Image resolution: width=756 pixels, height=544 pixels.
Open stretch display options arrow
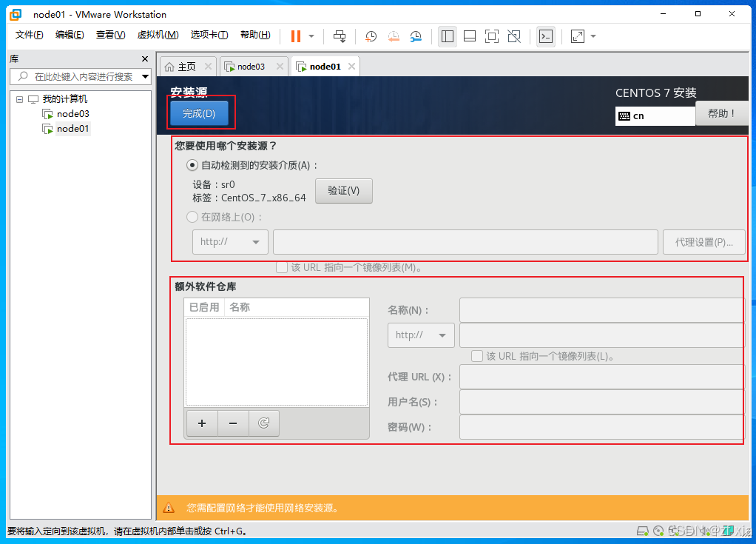pos(593,36)
